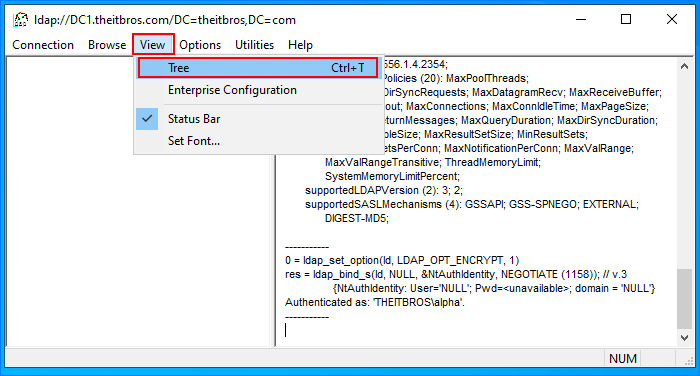
Task: Open the Options menu
Action: (200, 45)
